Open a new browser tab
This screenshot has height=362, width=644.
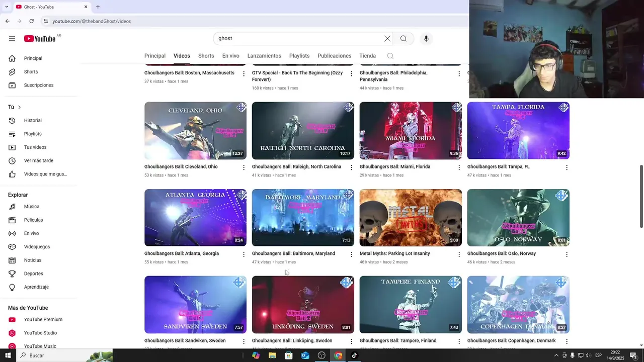tap(98, 7)
